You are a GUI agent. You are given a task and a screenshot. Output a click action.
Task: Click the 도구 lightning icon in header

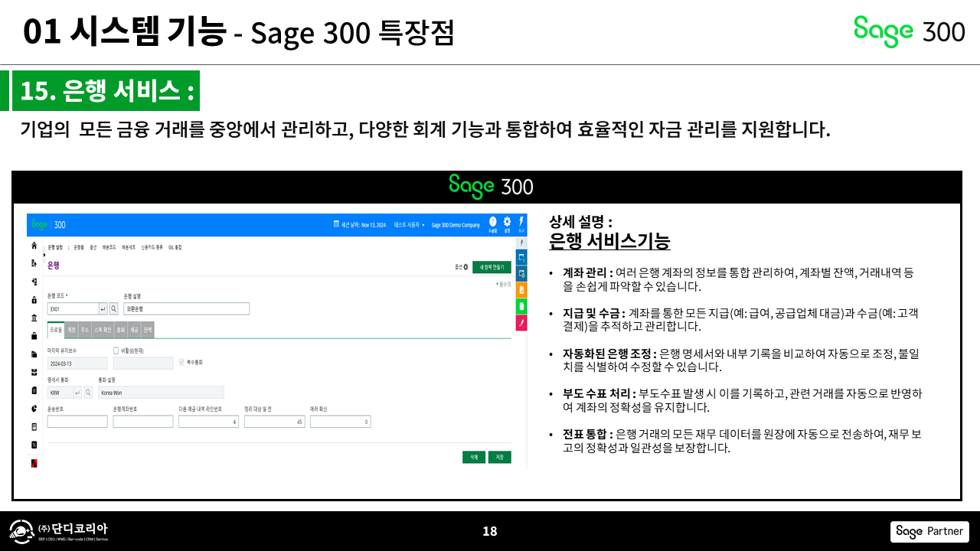point(521,223)
